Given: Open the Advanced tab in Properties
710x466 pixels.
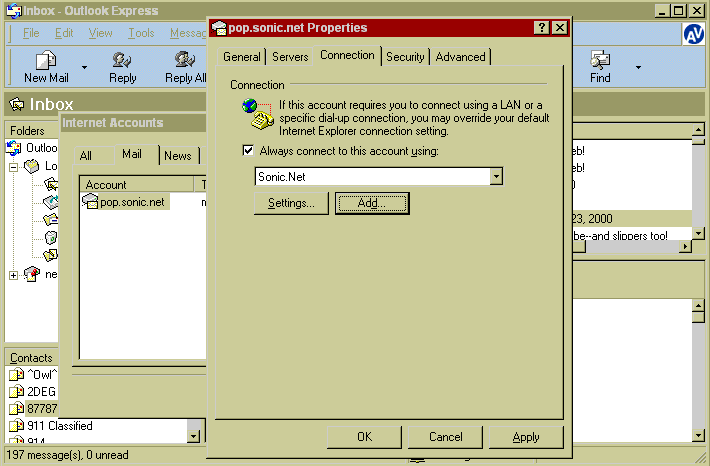Looking at the screenshot, I should pos(460,57).
